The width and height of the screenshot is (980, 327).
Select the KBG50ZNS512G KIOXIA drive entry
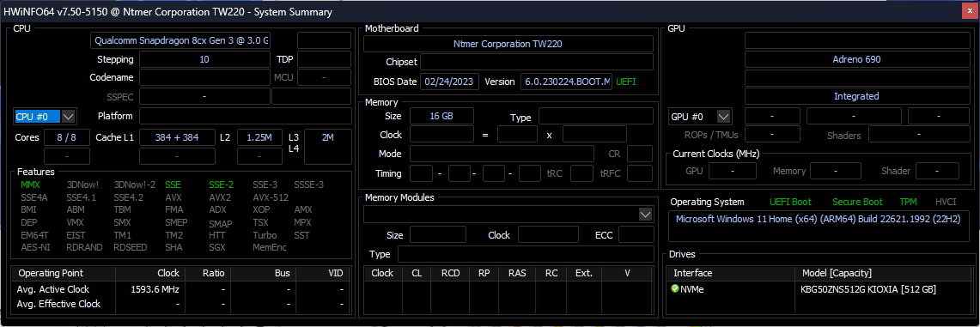[868, 289]
